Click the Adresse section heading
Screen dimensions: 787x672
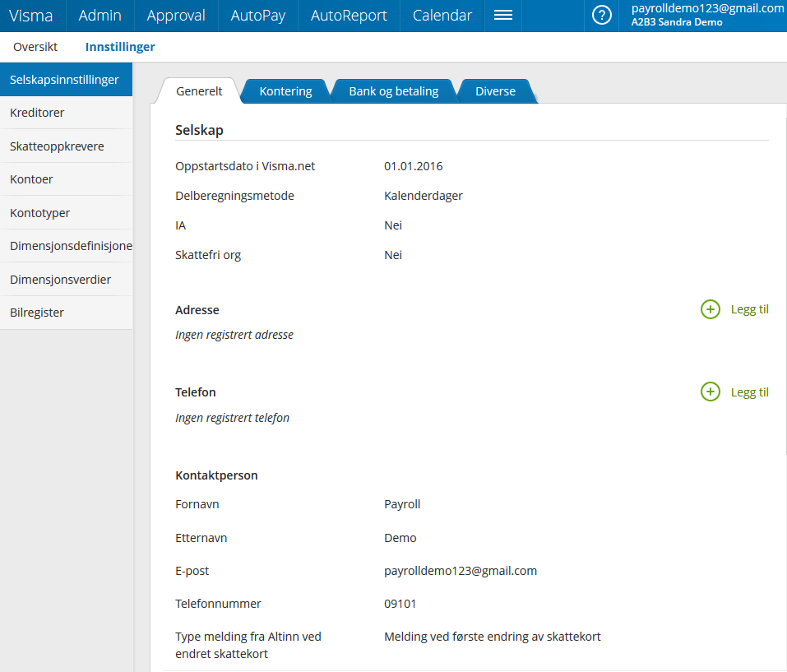click(197, 310)
